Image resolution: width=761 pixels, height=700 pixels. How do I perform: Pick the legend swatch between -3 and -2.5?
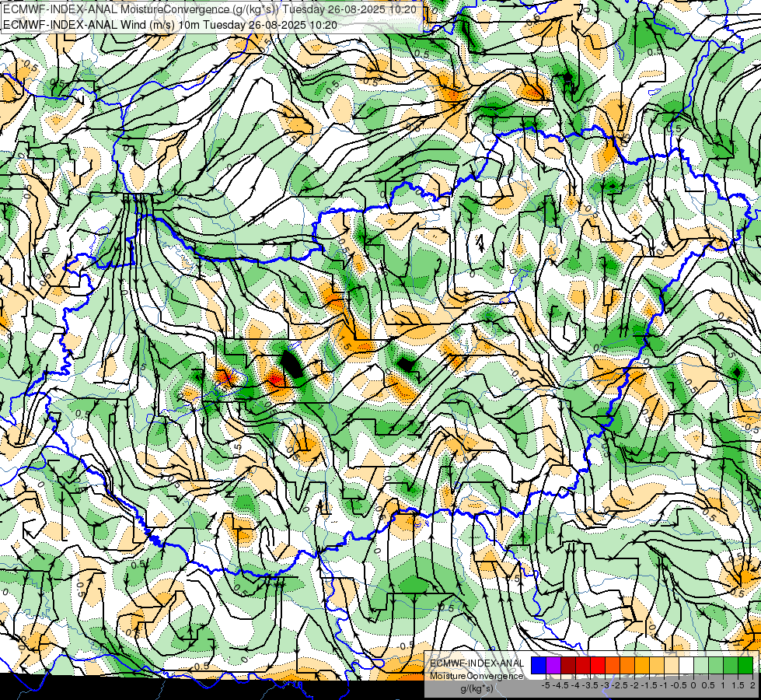click(x=613, y=665)
